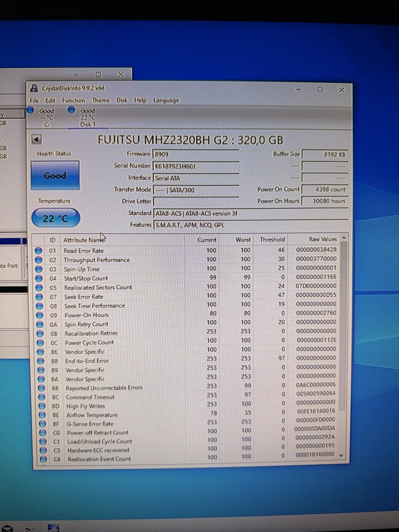
Task: Minimize the CrystalDiskInfo window
Action: click(298, 89)
